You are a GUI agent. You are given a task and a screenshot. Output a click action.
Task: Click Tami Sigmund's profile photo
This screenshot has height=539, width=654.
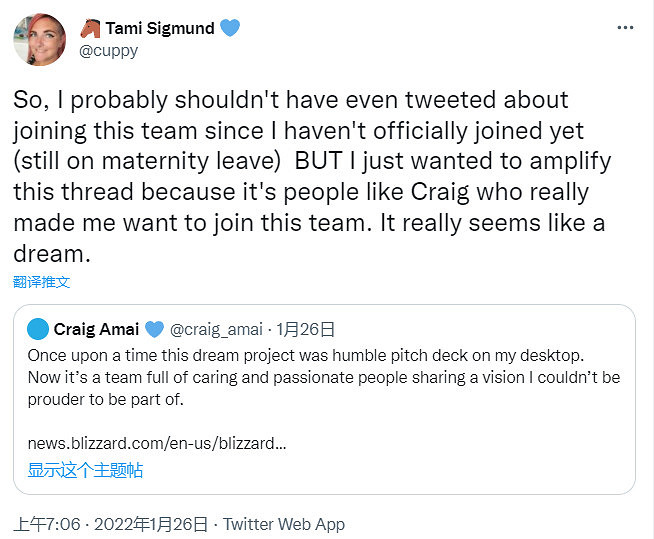pos(40,41)
